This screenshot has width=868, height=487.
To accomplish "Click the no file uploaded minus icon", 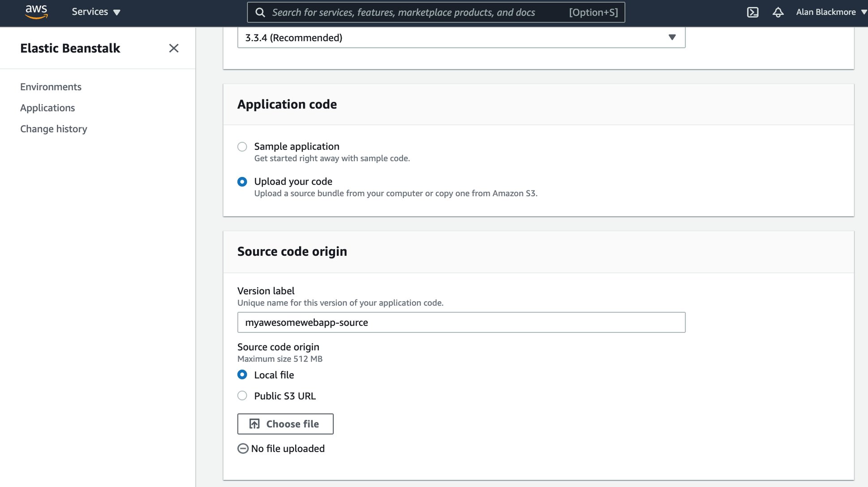I will pyautogui.click(x=242, y=448).
